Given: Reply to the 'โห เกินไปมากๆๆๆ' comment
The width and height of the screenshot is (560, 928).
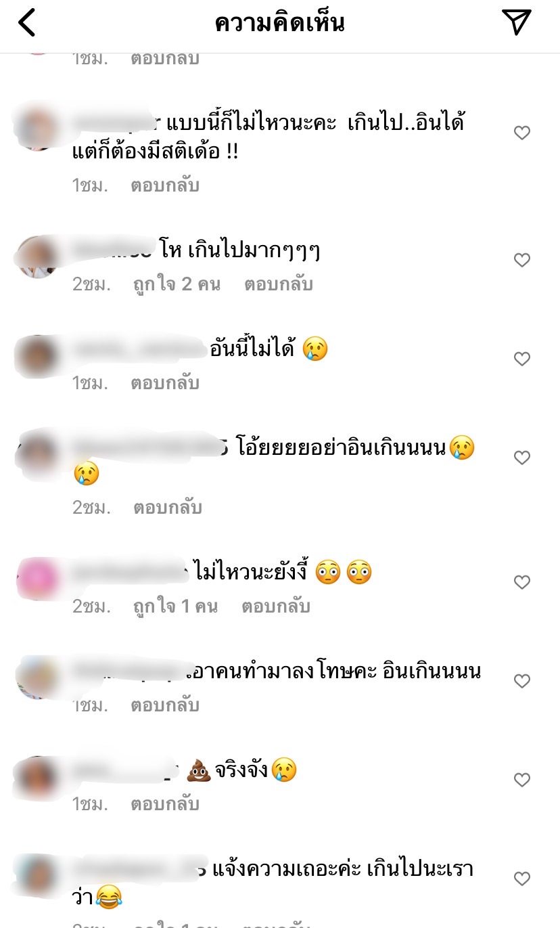Looking at the screenshot, I should tap(279, 284).
